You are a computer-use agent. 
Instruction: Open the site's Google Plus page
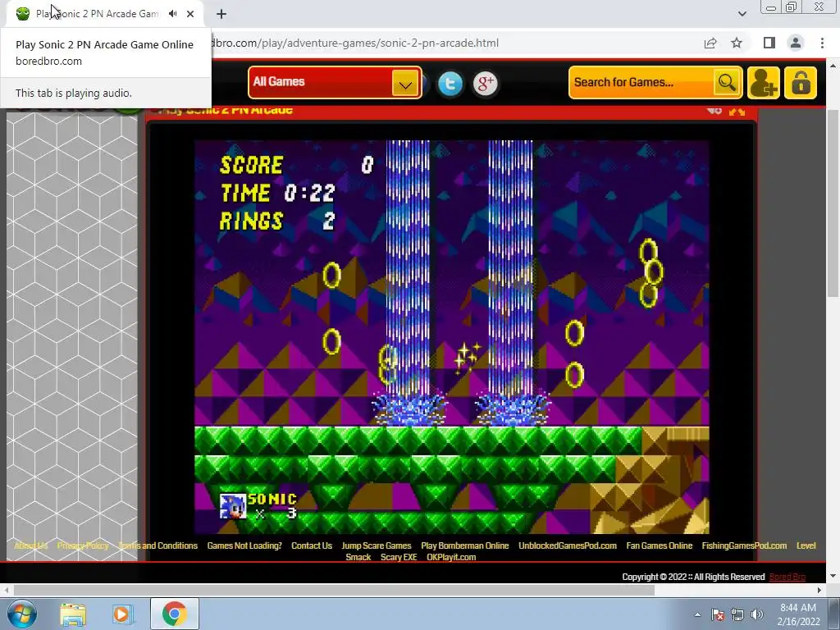486,84
